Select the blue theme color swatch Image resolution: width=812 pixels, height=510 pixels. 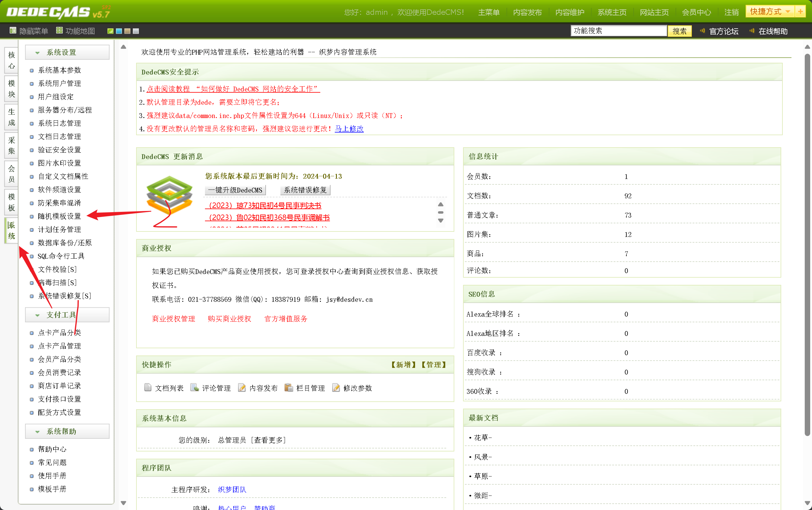119,31
